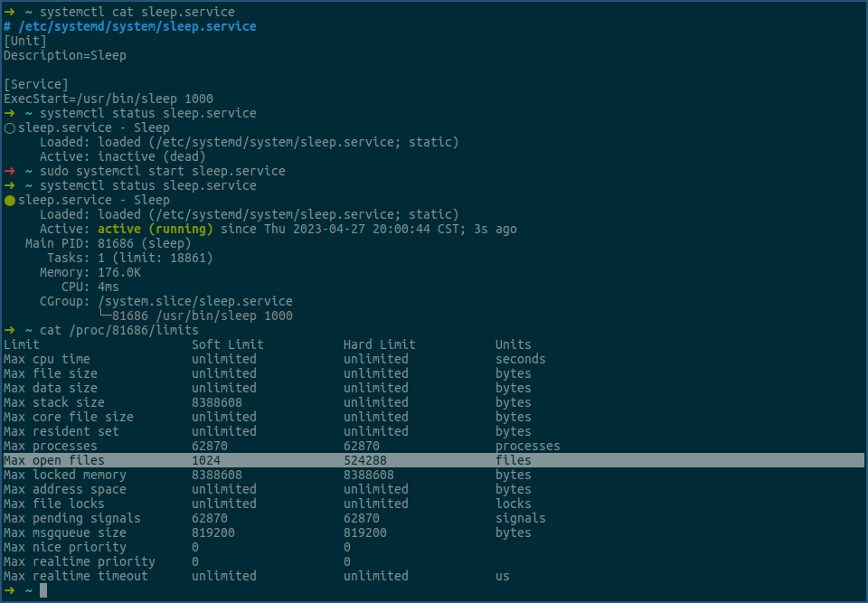Select the highlighted Max open files row

(434, 460)
